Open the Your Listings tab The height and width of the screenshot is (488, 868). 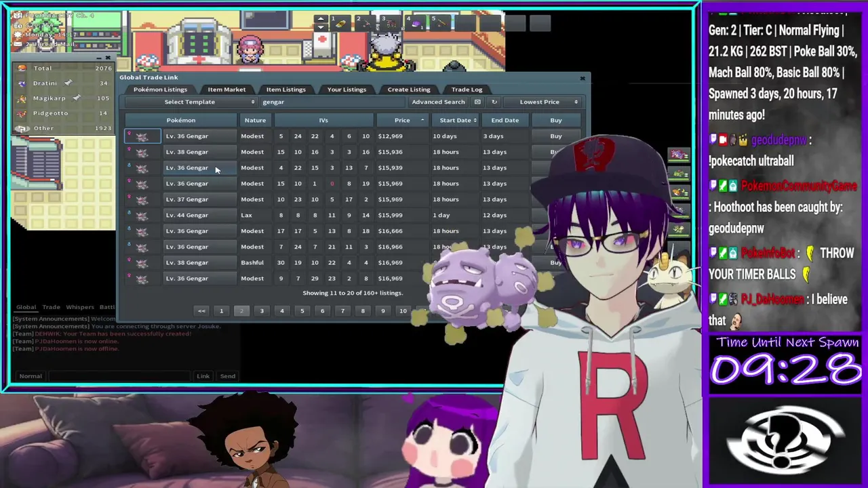[347, 89]
